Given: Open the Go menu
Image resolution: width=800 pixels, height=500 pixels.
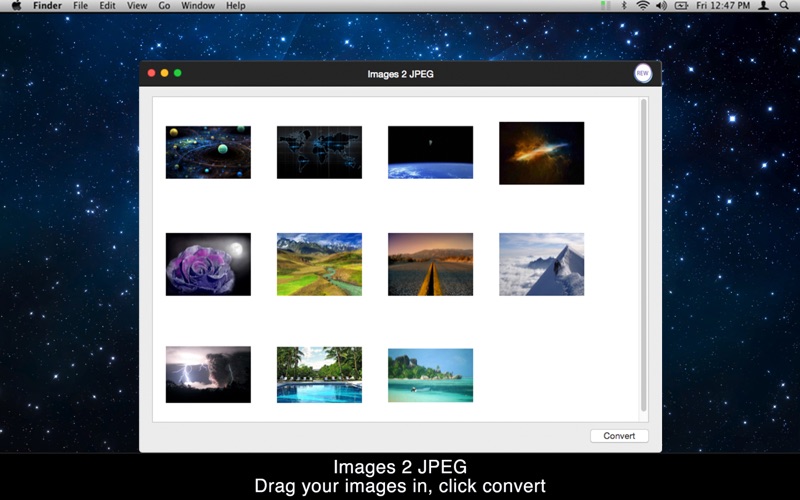Looking at the screenshot, I should 164,6.
